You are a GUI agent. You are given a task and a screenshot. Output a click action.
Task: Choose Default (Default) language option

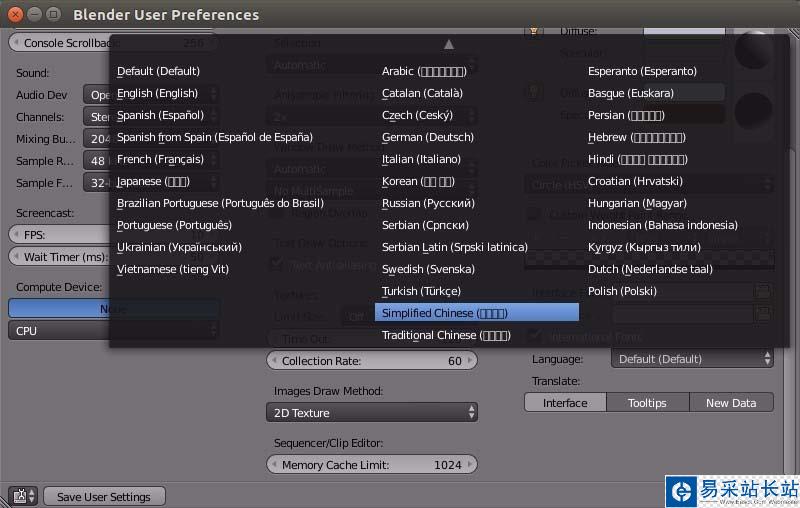click(x=158, y=71)
